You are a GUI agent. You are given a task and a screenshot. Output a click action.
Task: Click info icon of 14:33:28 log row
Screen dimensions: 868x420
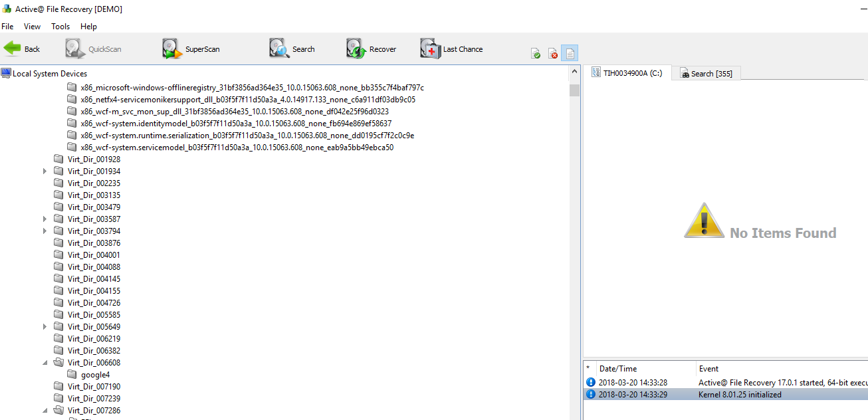pyautogui.click(x=590, y=382)
